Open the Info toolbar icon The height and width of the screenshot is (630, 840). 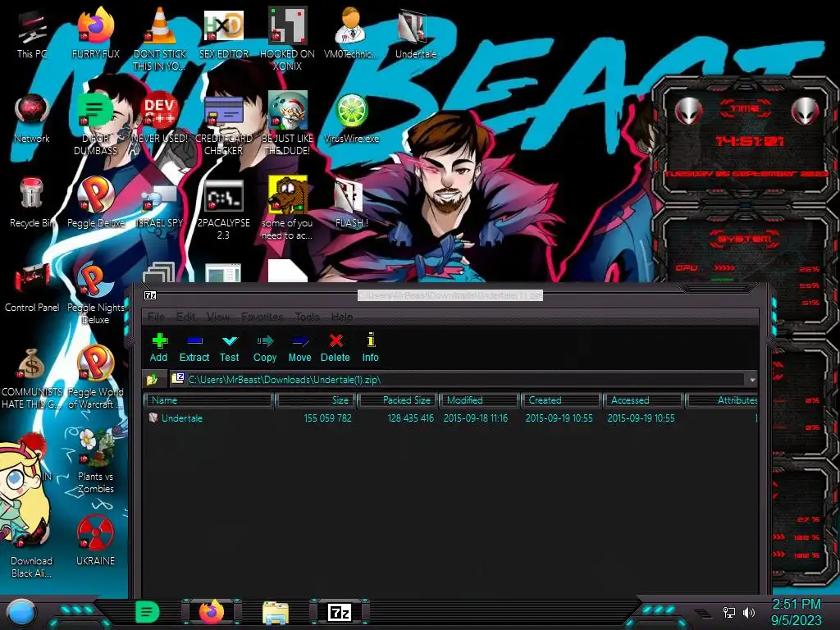tap(370, 347)
